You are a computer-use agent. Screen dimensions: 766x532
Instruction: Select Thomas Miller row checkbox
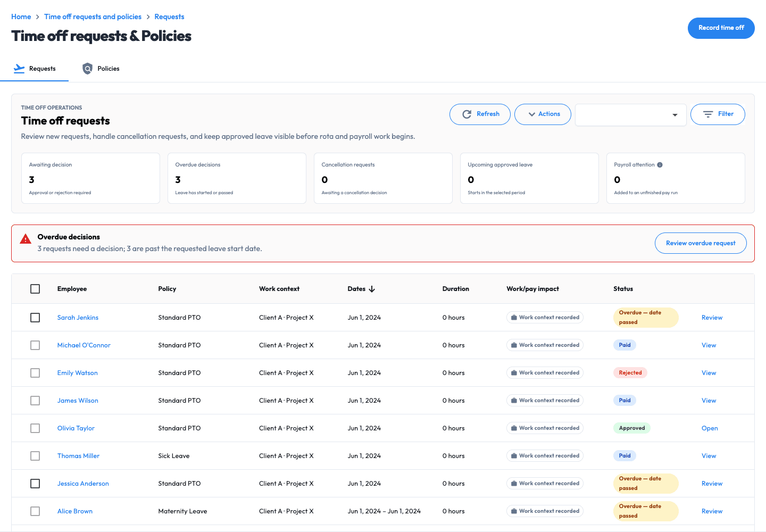pos(35,456)
